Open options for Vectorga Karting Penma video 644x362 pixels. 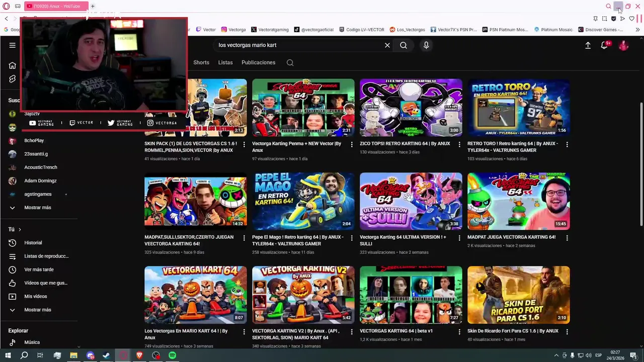(x=352, y=144)
